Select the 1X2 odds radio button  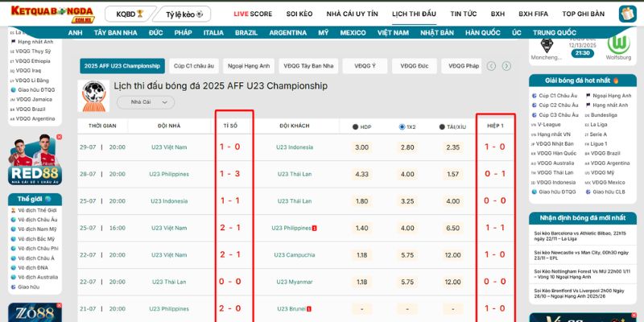tap(402, 126)
